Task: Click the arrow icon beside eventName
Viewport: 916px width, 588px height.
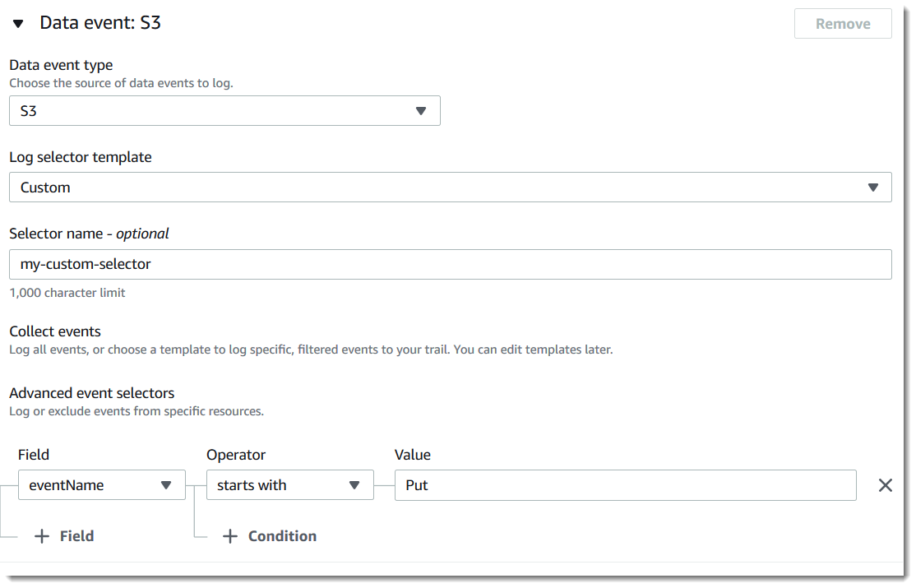Action: point(166,485)
